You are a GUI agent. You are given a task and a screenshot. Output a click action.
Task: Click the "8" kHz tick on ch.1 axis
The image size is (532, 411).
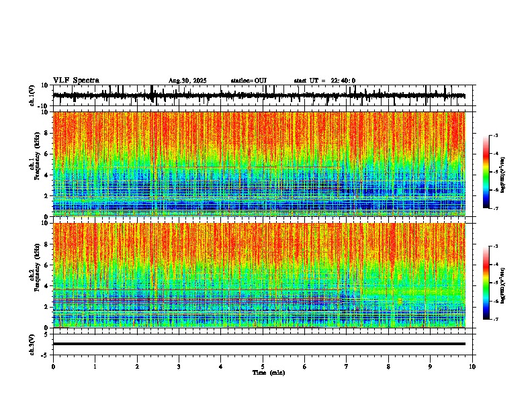click(47, 133)
